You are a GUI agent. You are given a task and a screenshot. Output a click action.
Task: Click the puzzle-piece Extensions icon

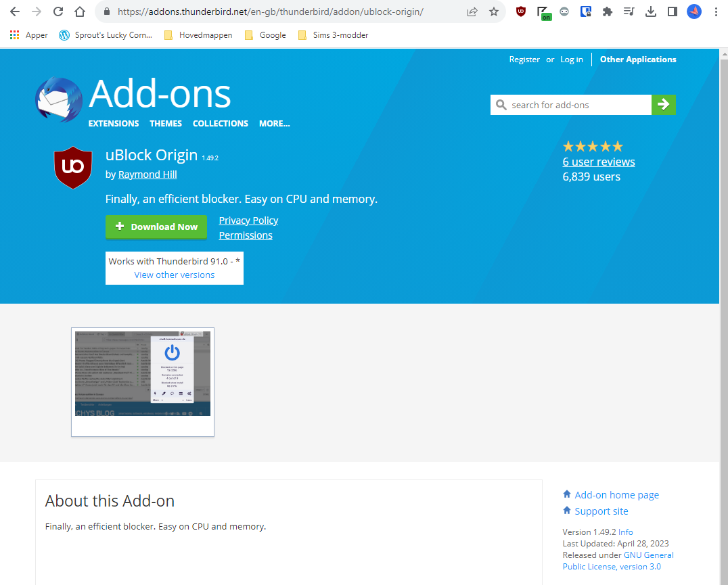[x=608, y=11]
